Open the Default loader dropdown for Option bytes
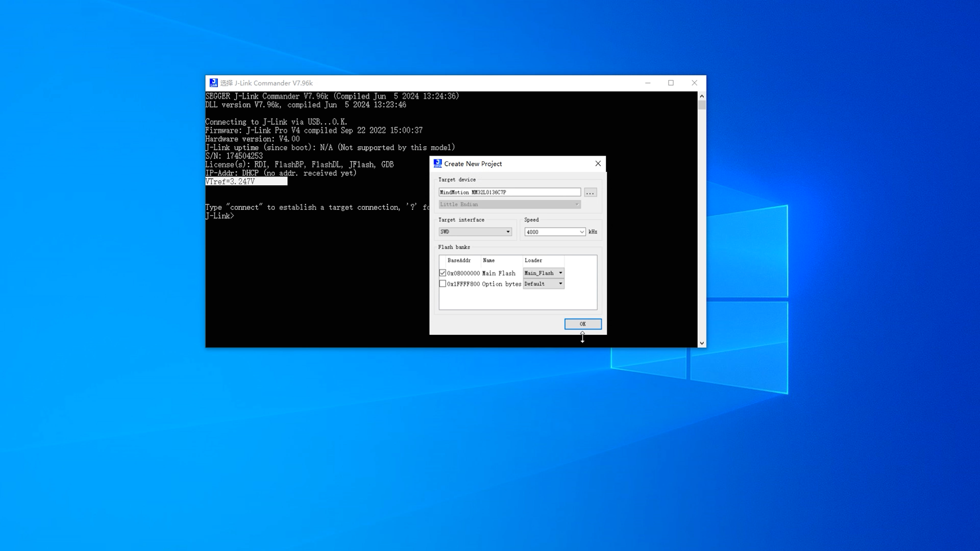980x551 pixels. (x=560, y=284)
